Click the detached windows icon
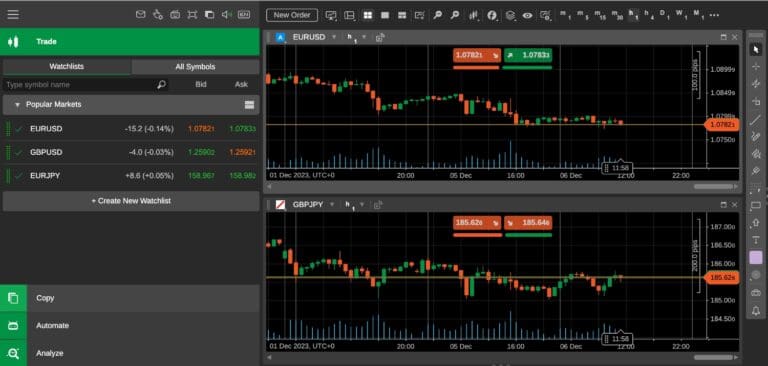The image size is (768, 366). point(209,15)
